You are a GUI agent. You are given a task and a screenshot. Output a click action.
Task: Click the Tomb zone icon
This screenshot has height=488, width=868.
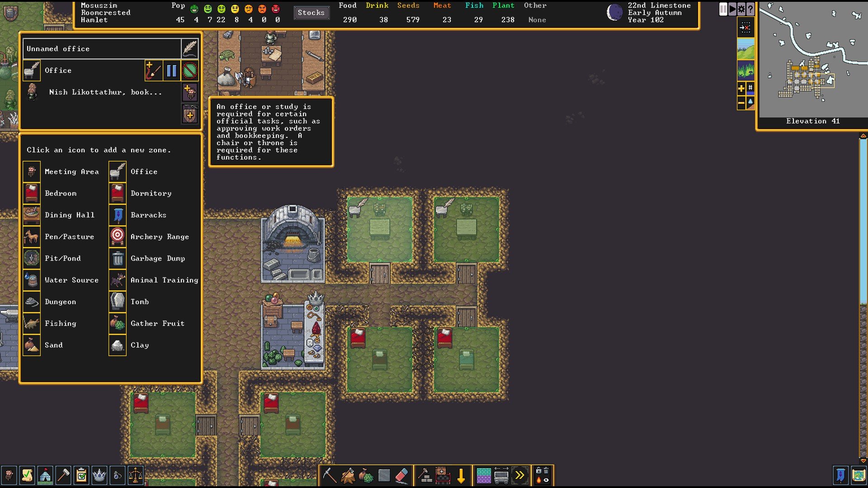tap(118, 301)
